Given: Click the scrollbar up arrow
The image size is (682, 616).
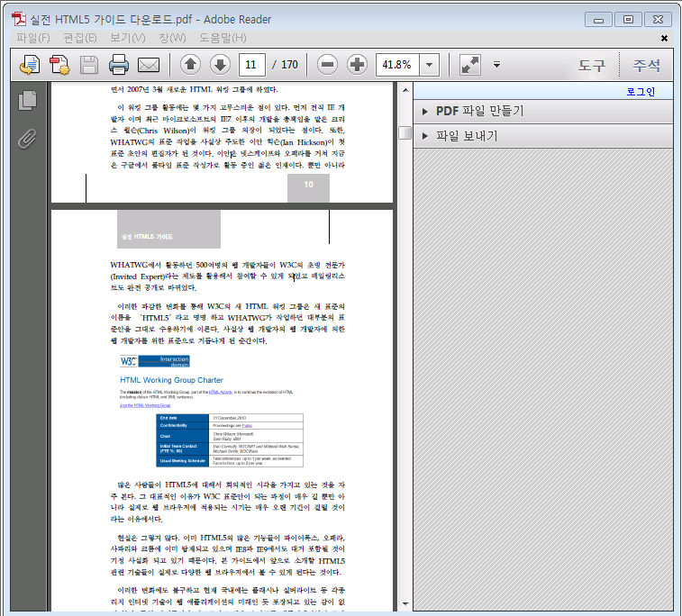Looking at the screenshot, I should 405,90.
